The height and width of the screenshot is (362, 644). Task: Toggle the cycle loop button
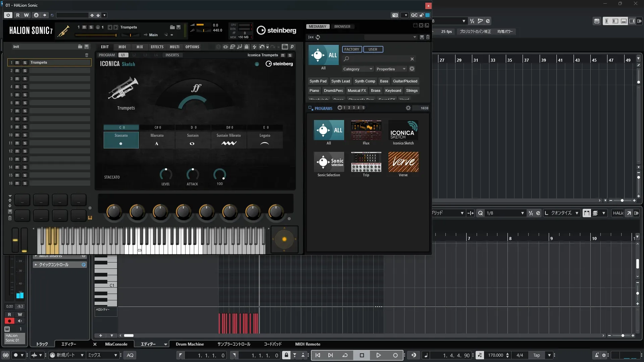click(345, 355)
